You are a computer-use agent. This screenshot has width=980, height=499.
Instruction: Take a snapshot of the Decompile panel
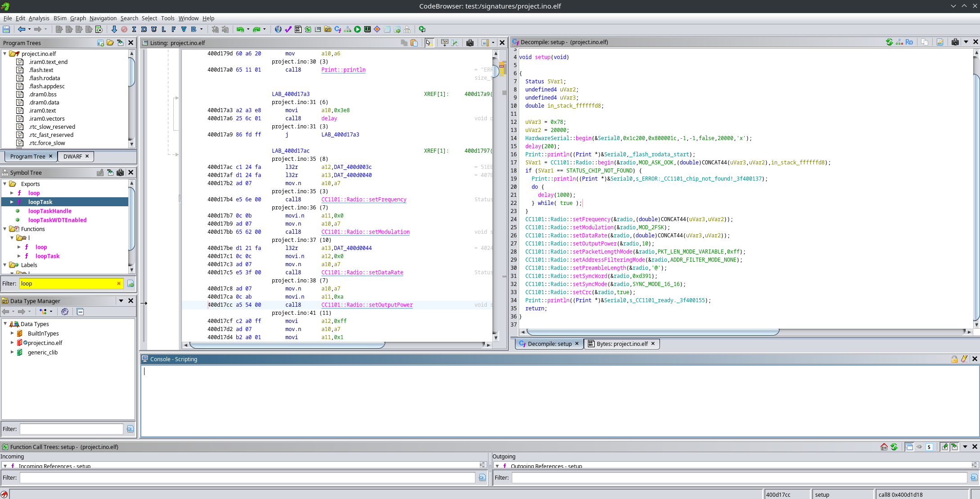click(955, 42)
